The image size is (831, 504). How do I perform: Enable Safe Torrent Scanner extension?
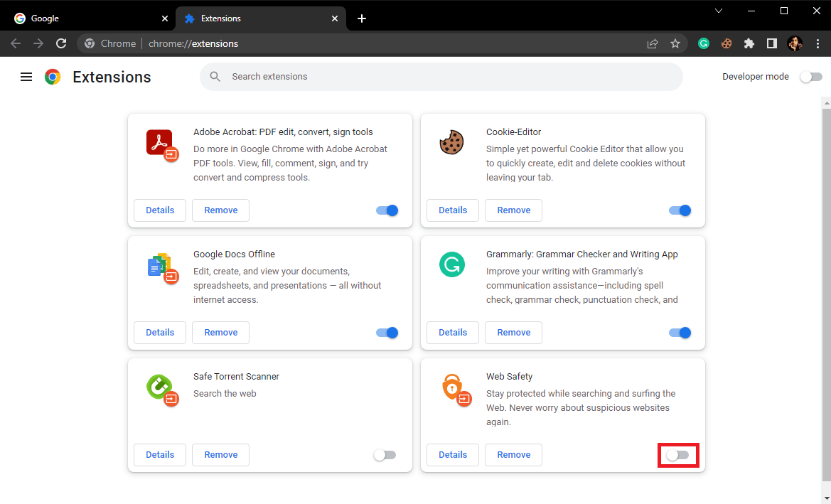tap(385, 455)
